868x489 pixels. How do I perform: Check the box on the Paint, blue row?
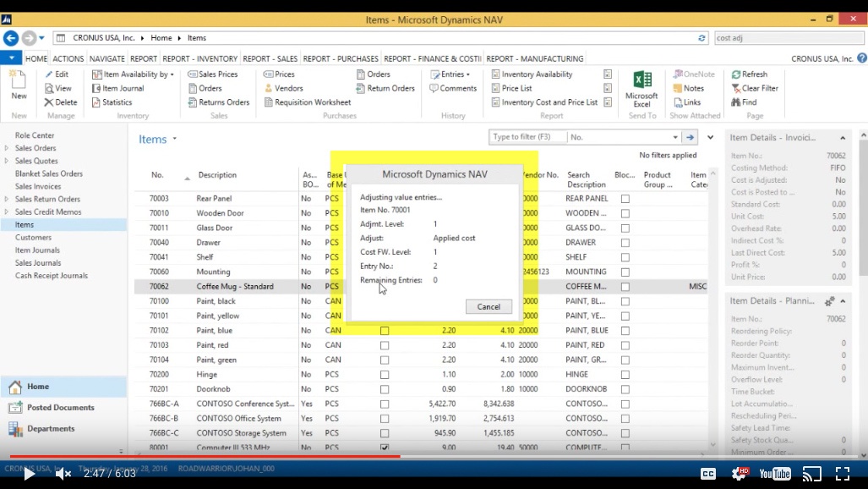click(x=385, y=331)
